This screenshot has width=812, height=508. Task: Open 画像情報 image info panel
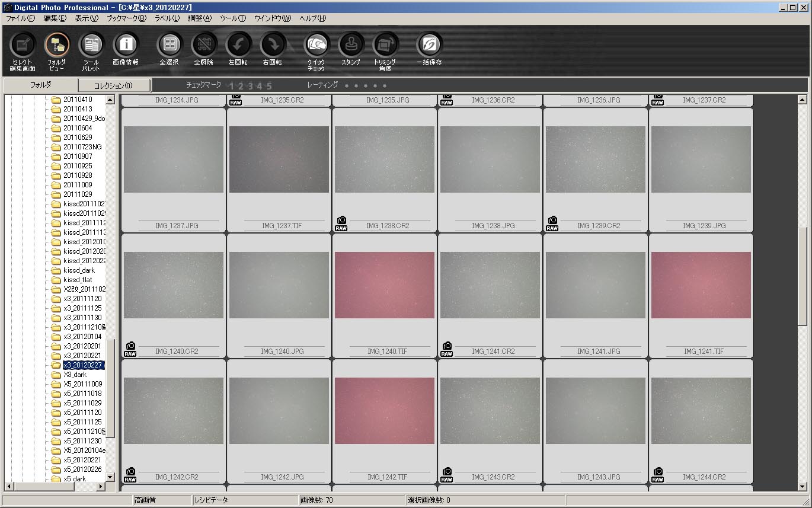pyautogui.click(x=125, y=49)
